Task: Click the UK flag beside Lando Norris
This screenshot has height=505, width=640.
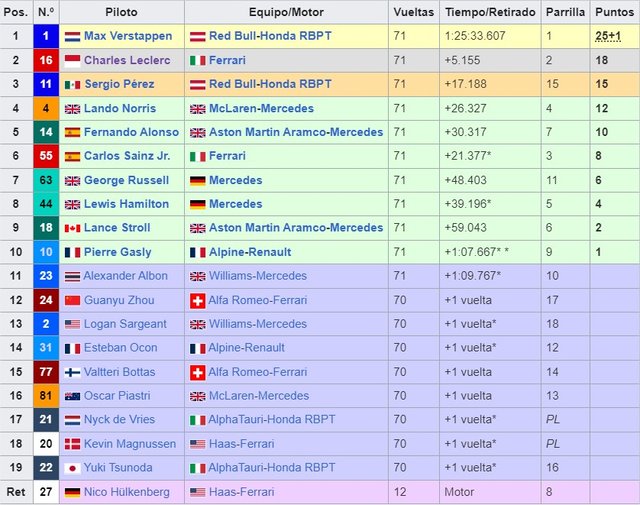Action: (x=72, y=109)
